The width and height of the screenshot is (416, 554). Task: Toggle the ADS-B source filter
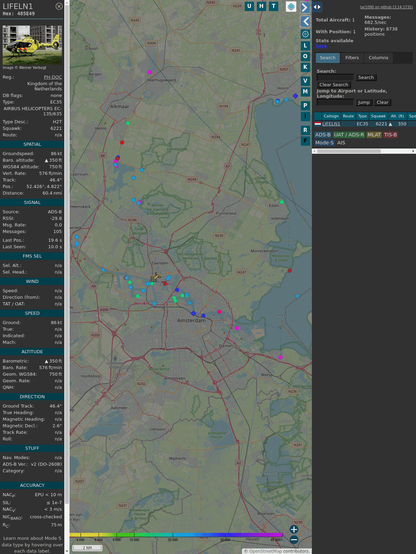(323, 135)
